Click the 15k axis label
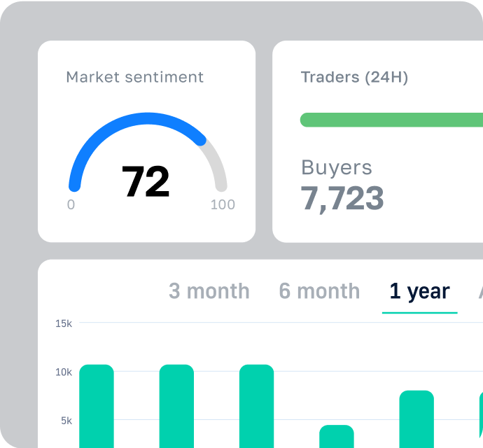This screenshot has width=483, height=448. 64,323
